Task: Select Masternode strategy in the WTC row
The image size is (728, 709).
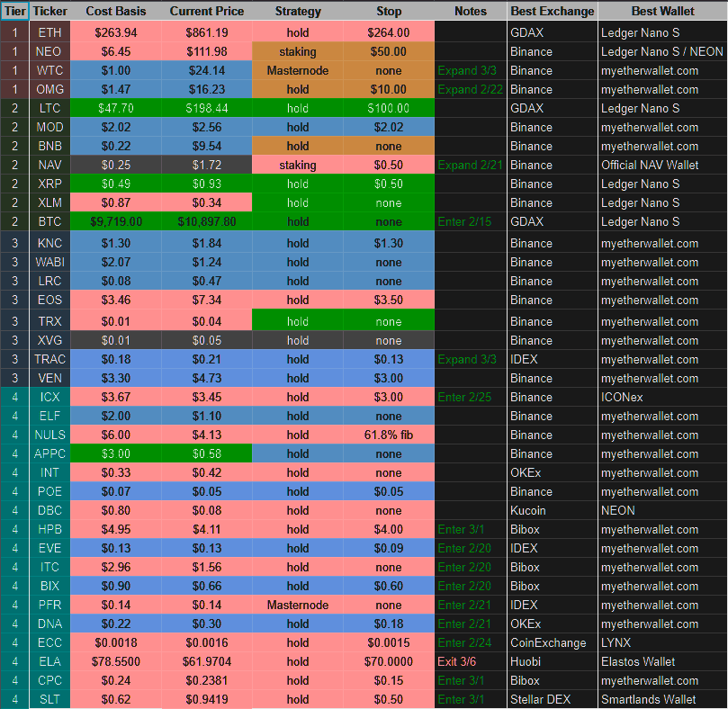Action: point(298,70)
